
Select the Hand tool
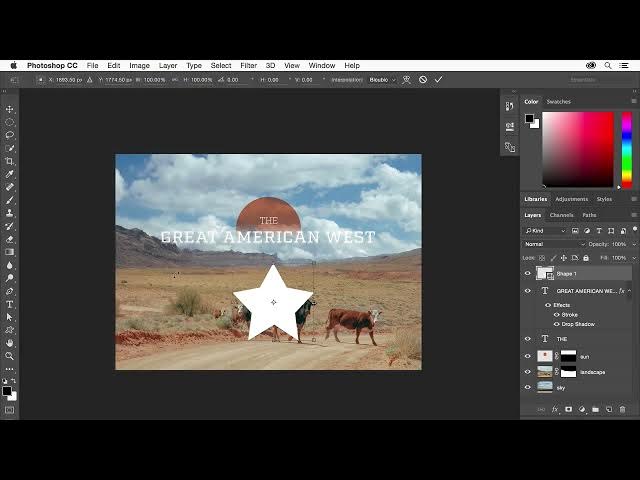pyautogui.click(x=10, y=343)
